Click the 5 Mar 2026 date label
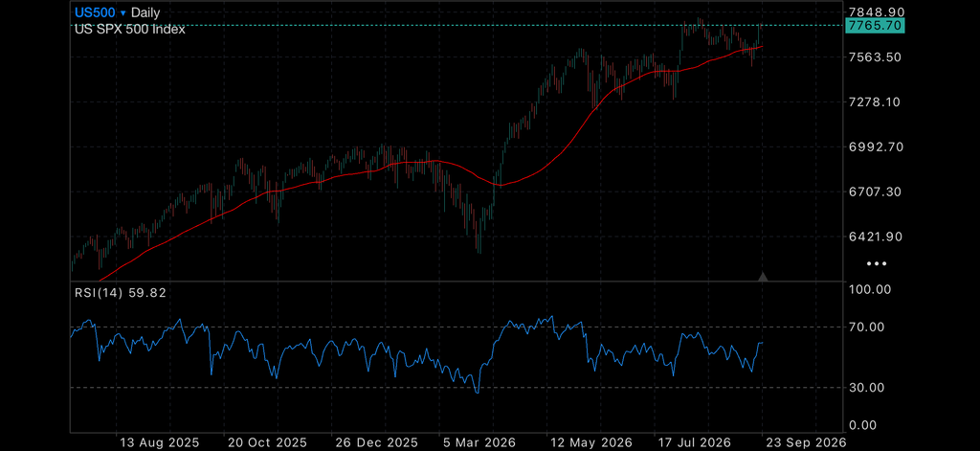This screenshot has height=451, width=980. (478, 442)
